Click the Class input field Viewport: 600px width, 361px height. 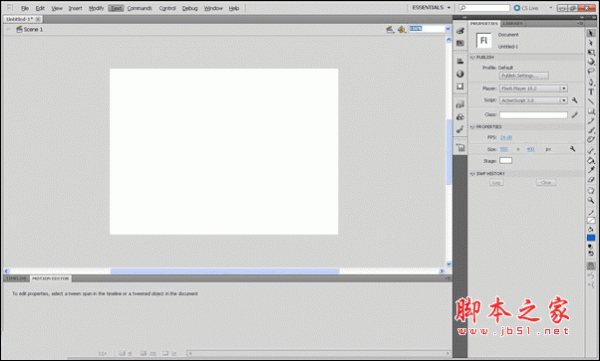(x=533, y=115)
